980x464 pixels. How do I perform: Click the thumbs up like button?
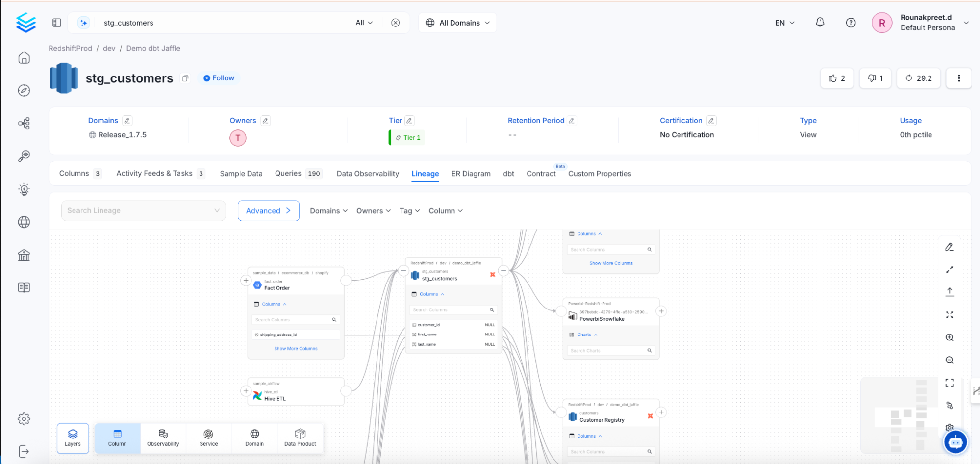pyautogui.click(x=836, y=78)
